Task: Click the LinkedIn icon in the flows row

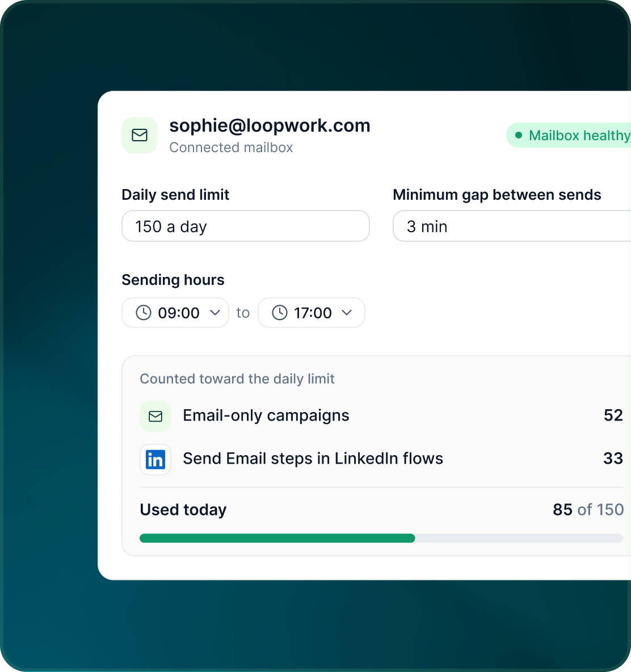Action: 155,460
